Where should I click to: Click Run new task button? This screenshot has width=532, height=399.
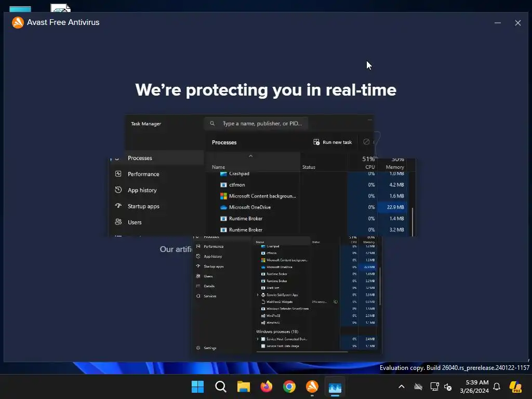click(332, 142)
